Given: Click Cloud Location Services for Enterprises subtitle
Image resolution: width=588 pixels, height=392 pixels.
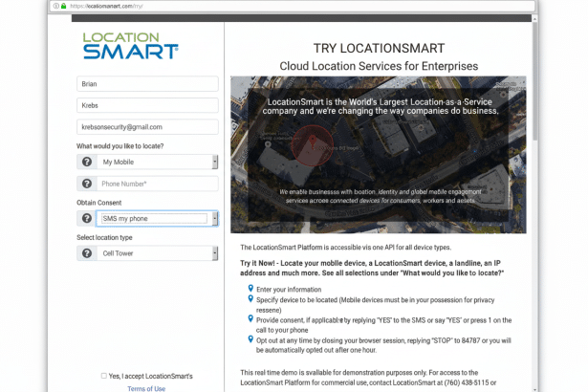Looking at the screenshot, I should 379,66.
